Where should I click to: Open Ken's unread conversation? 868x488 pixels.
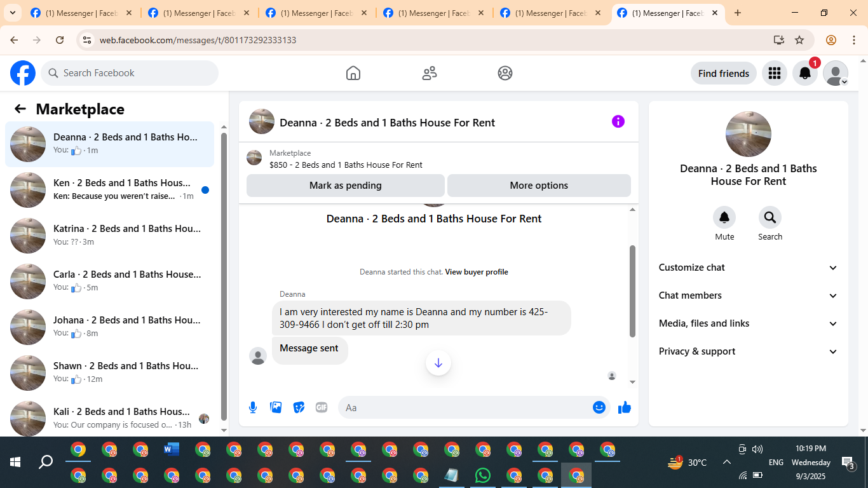(x=110, y=190)
